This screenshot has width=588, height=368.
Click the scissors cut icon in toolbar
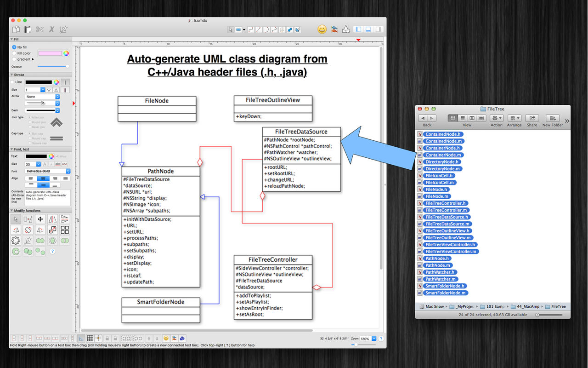click(40, 29)
